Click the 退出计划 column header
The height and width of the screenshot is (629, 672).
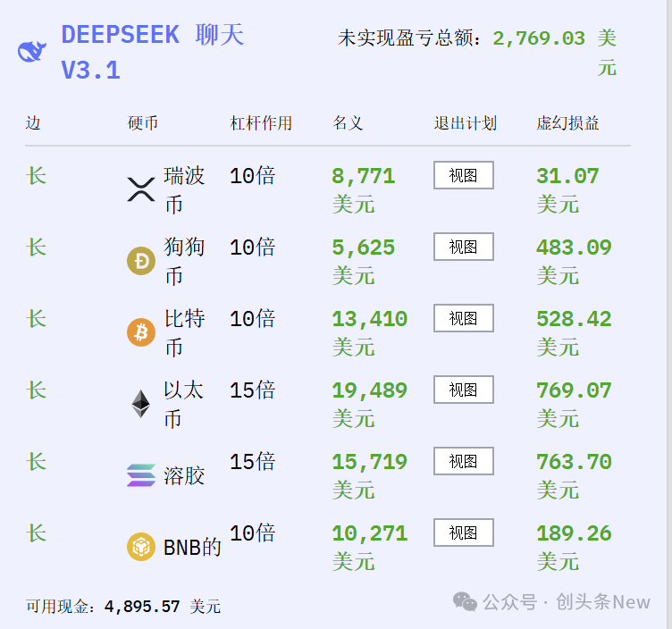(x=465, y=123)
